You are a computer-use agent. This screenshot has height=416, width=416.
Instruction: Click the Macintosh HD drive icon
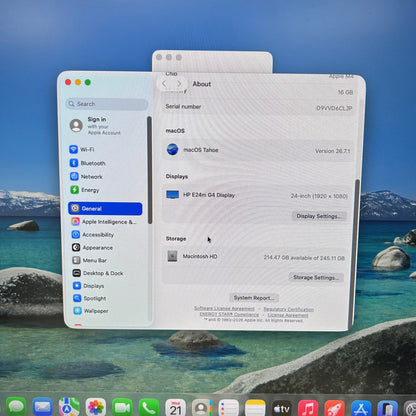(x=172, y=256)
